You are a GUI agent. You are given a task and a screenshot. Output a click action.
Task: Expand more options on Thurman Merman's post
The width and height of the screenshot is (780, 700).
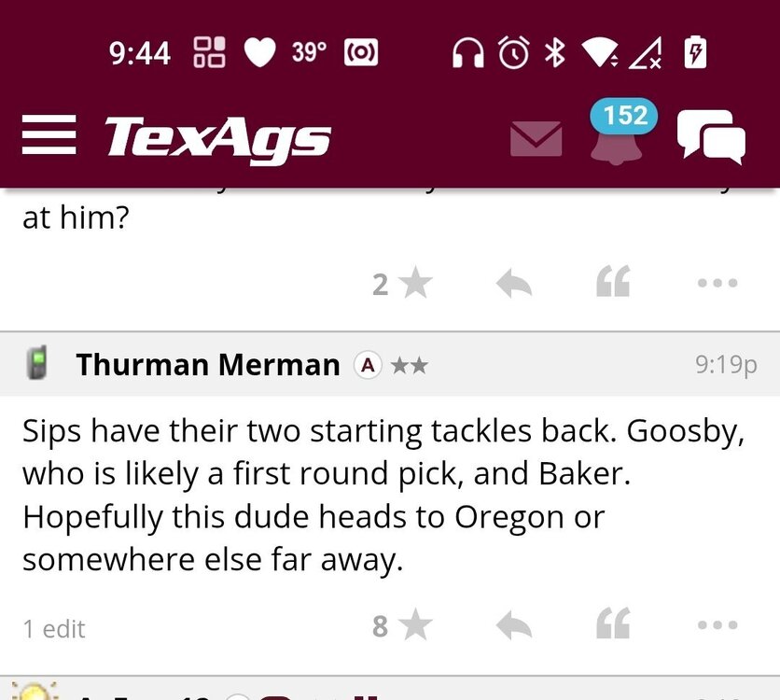(717, 624)
